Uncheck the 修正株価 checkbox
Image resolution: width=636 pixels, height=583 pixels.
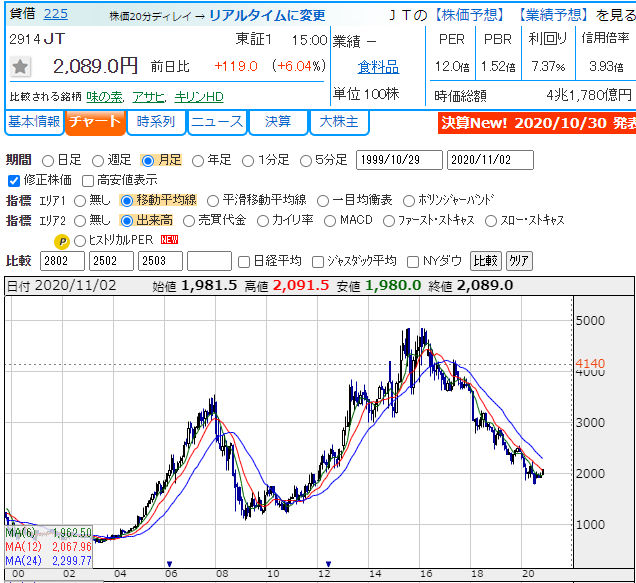point(14,181)
